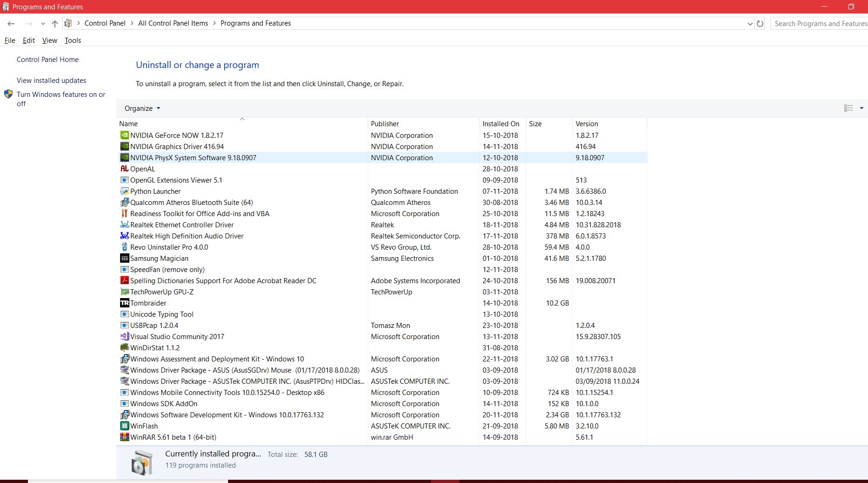The image size is (868, 483).
Task: Sort by the Version column header
Action: point(610,124)
